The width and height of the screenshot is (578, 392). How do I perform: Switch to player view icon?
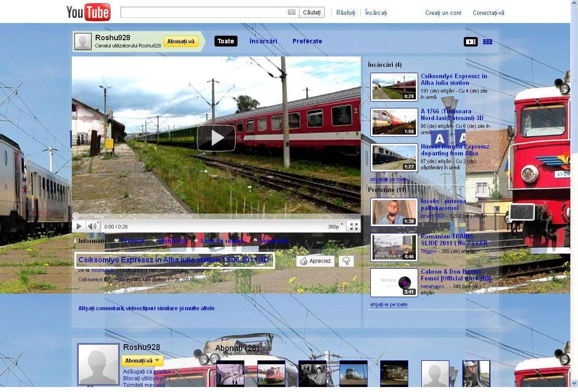coord(471,42)
